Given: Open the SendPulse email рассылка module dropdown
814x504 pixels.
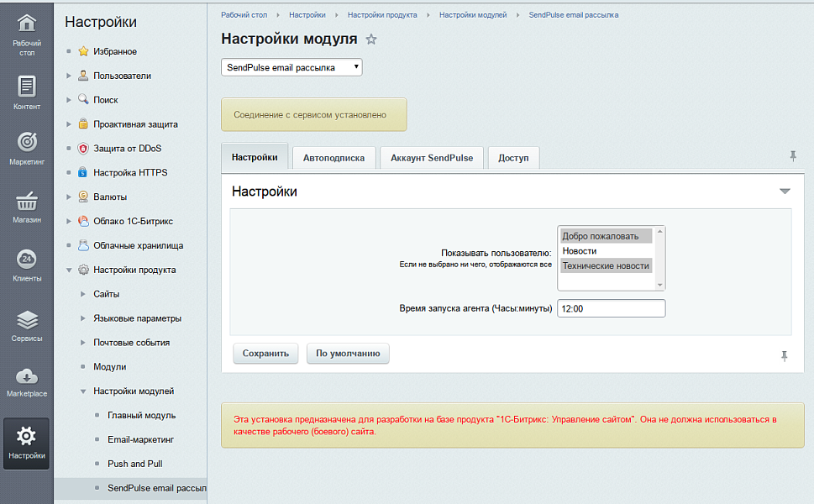Looking at the screenshot, I should coord(291,67).
